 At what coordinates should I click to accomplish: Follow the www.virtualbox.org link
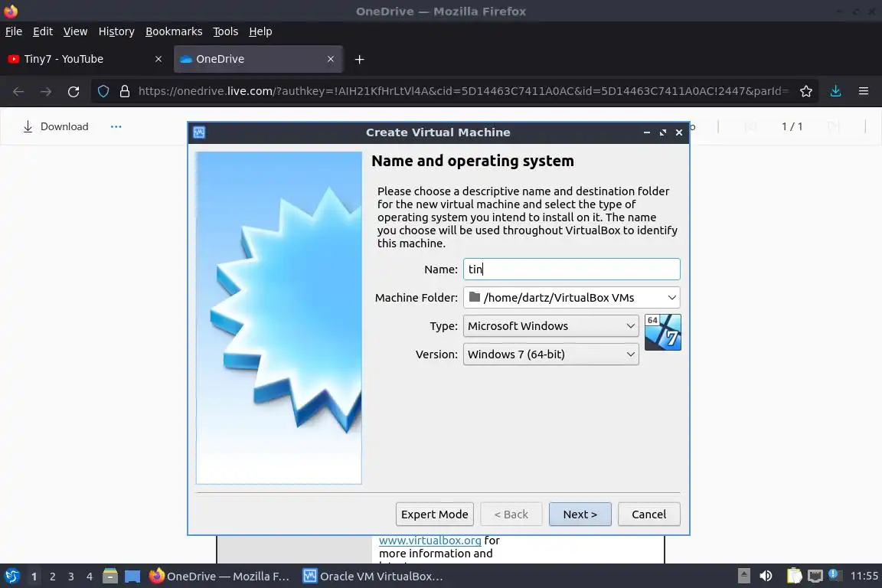click(x=430, y=541)
